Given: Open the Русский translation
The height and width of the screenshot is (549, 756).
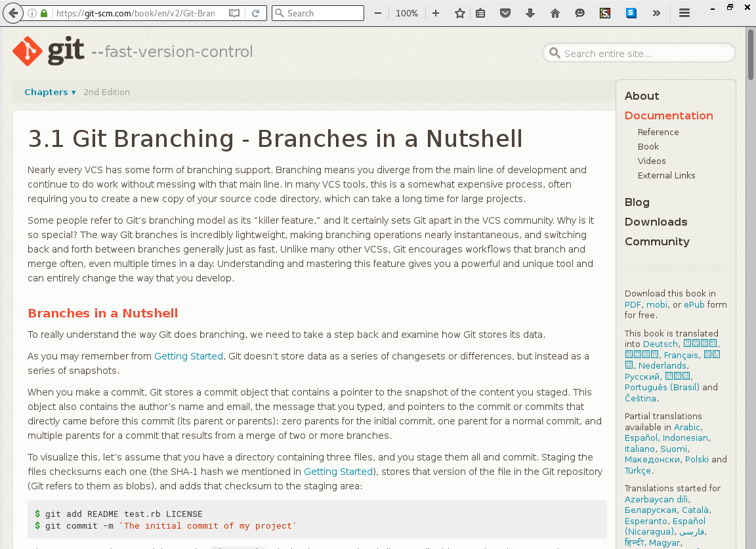Looking at the screenshot, I should [641, 377].
